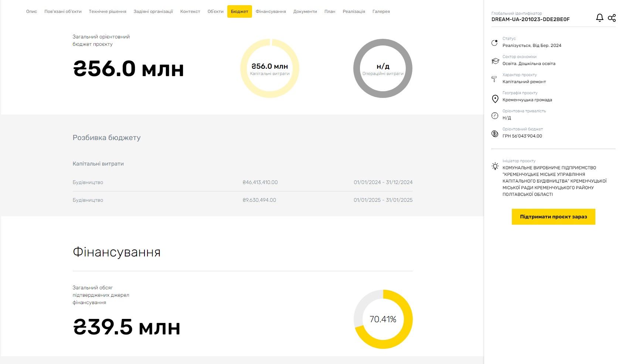The image size is (619, 364).
Task: Open the Галерея tab
Action: pos(381,11)
